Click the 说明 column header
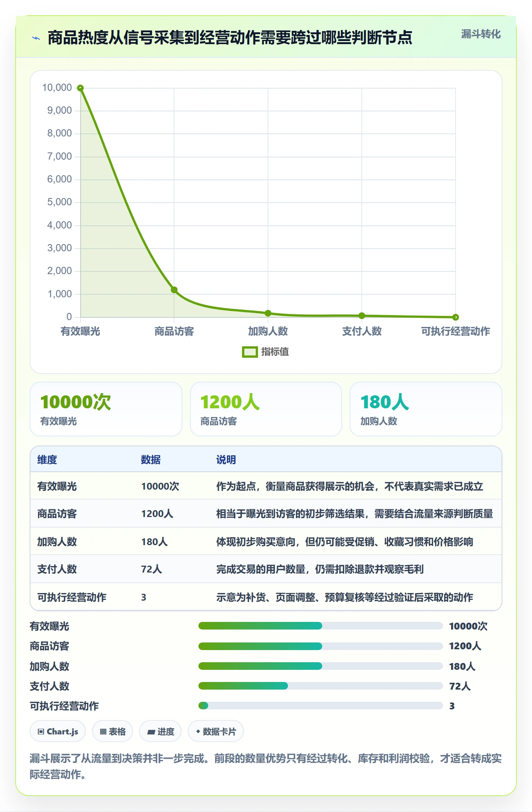This screenshot has width=532, height=812. point(226,460)
